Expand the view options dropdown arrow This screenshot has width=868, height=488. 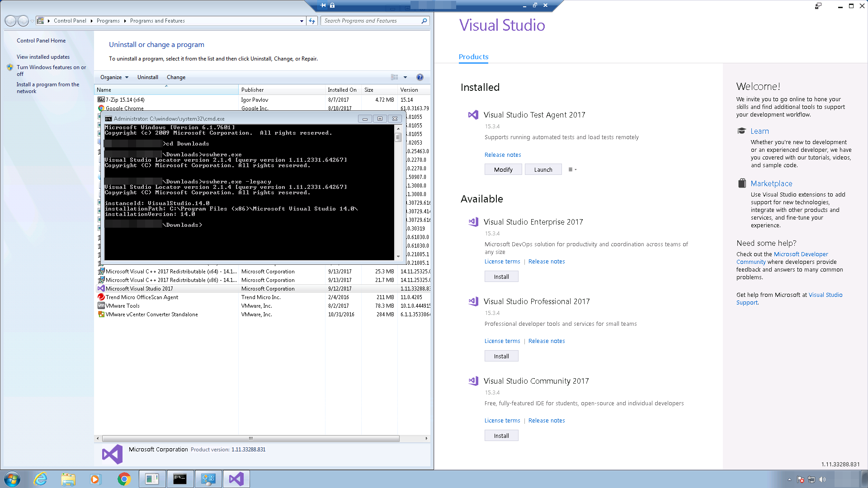405,77
